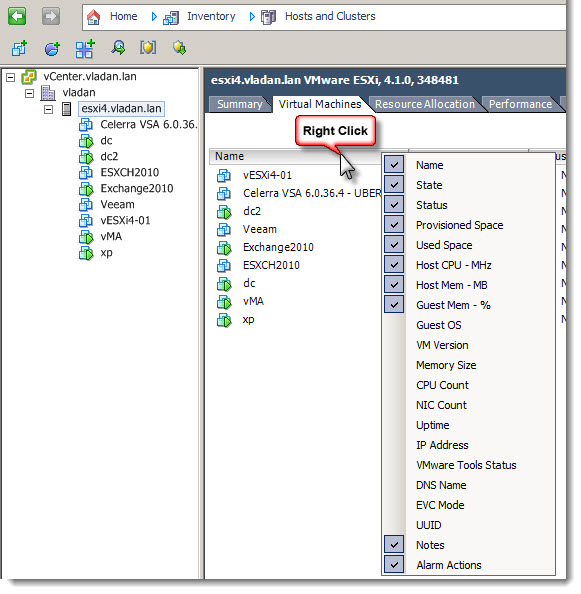
Task: Show the CPU Count column
Action: click(x=442, y=385)
